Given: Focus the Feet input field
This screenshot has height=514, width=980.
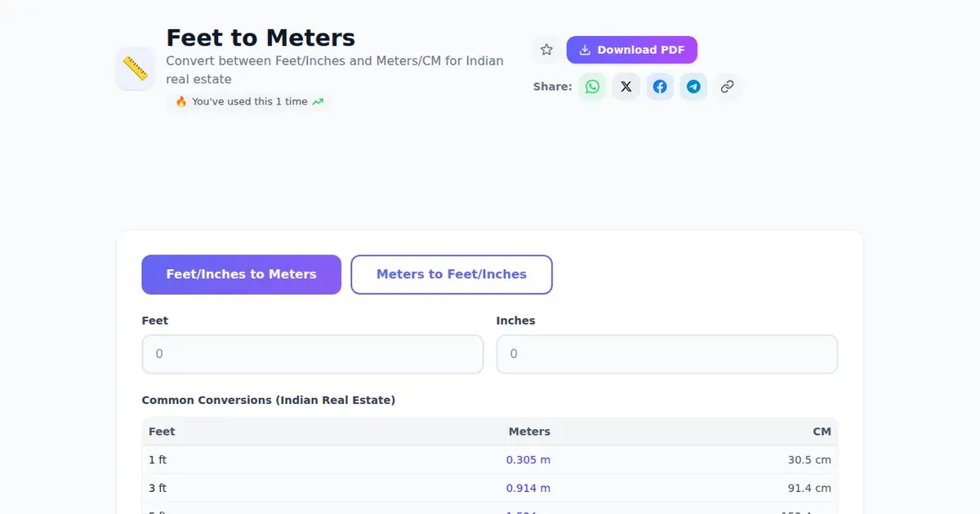Looking at the screenshot, I should pyautogui.click(x=313, y=354).
